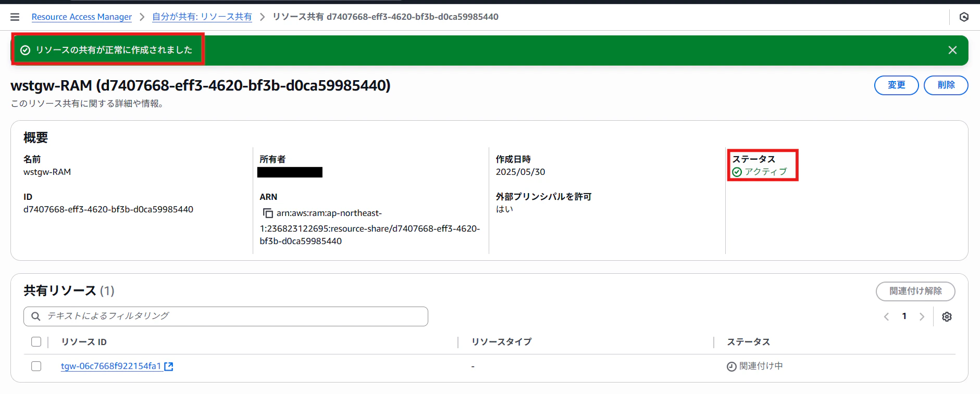The width and height of the screenshot is (980, 394).
Task: Click the creation date 2025/05/30
Action: tap(520, 172)
